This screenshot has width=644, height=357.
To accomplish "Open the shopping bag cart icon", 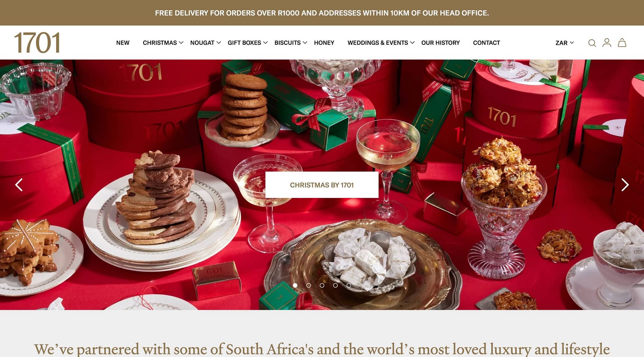I will (x=622, y=42).
